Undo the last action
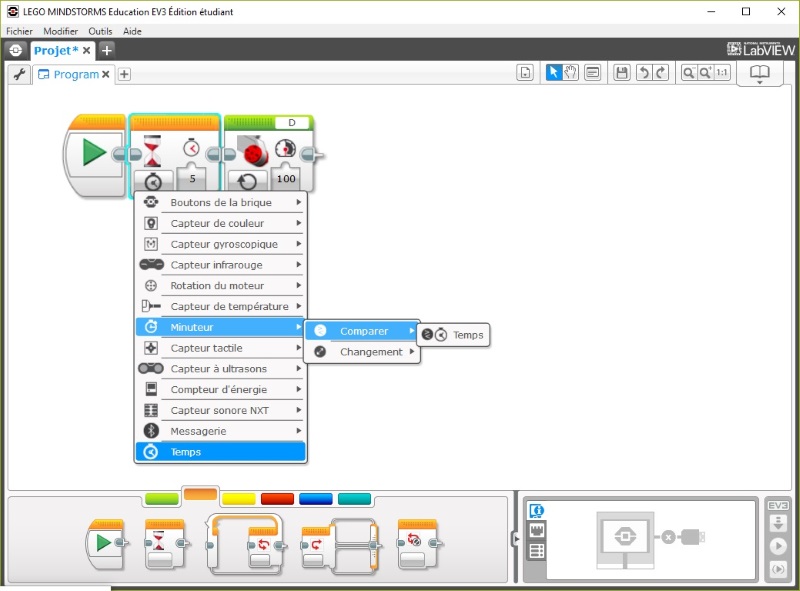The height and width of the screenshot is (591, 800). (x=644, y=72)
